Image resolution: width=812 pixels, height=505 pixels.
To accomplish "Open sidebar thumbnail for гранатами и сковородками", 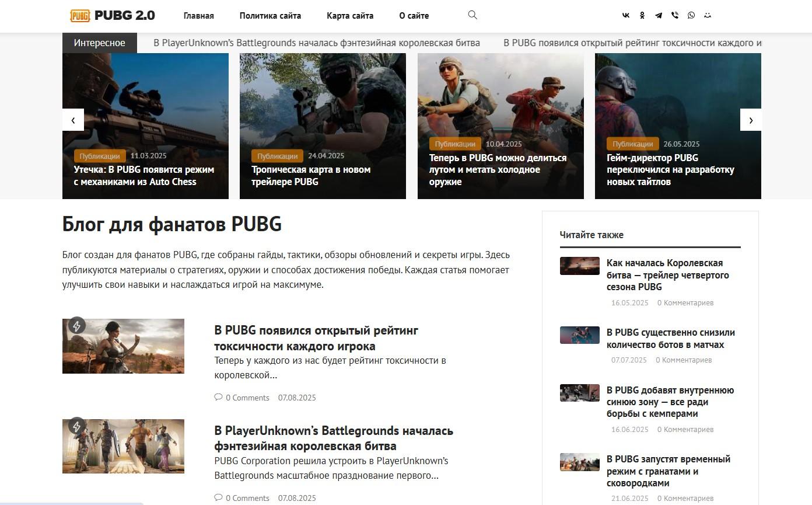I will [x=580, y=462].
